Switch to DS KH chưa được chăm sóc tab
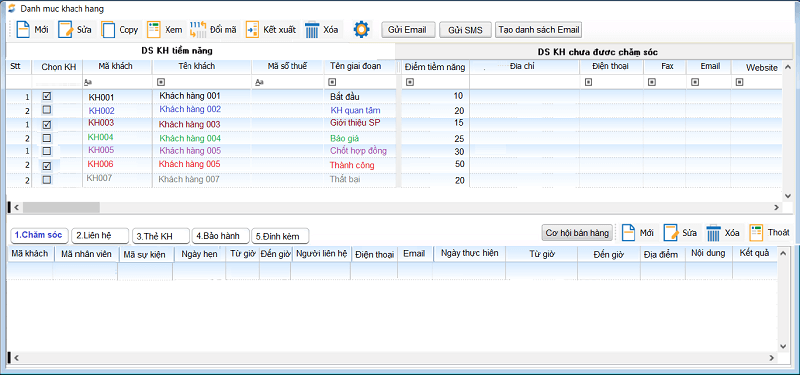Image resolution: width=800 pixels, height=375 pixels. 597,52
